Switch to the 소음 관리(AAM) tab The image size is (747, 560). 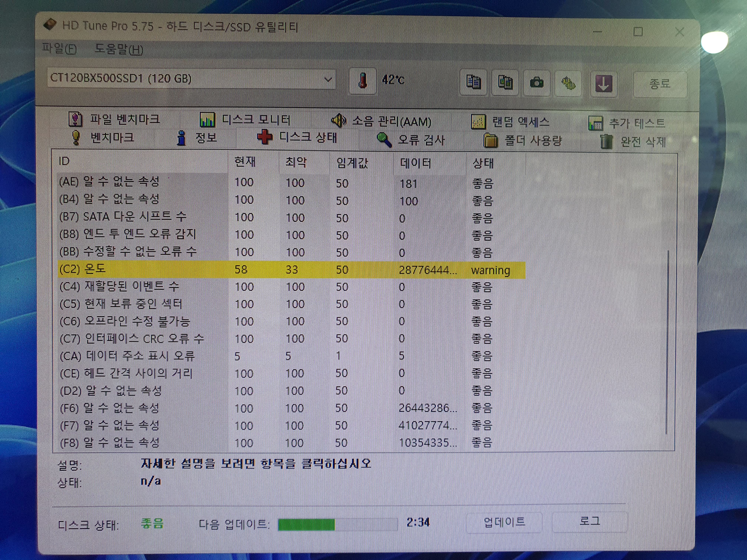click(x=381, y=121)
